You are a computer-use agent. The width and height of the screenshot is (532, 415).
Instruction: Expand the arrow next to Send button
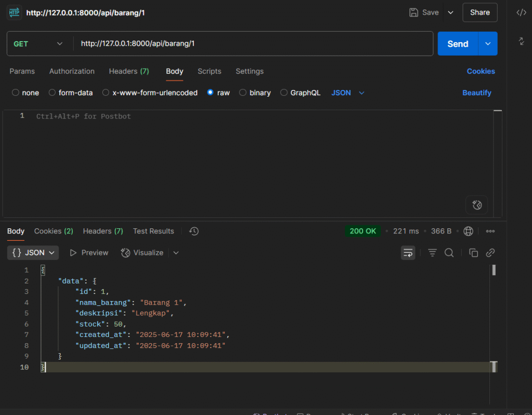(x=488, y=44)
